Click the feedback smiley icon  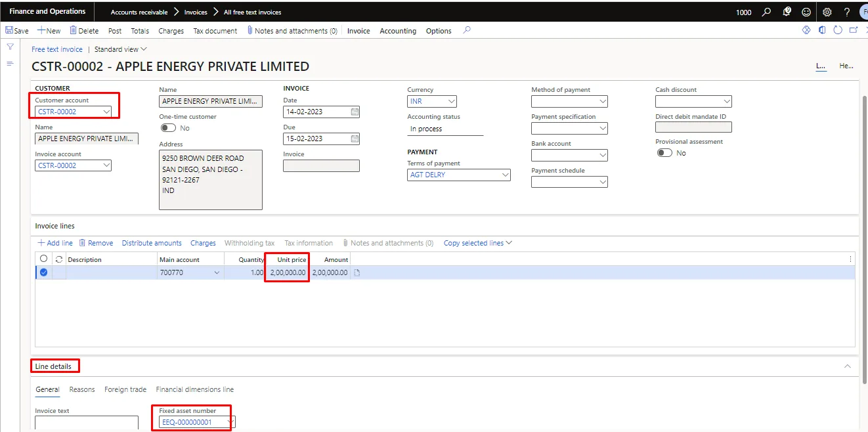(806, 12)
